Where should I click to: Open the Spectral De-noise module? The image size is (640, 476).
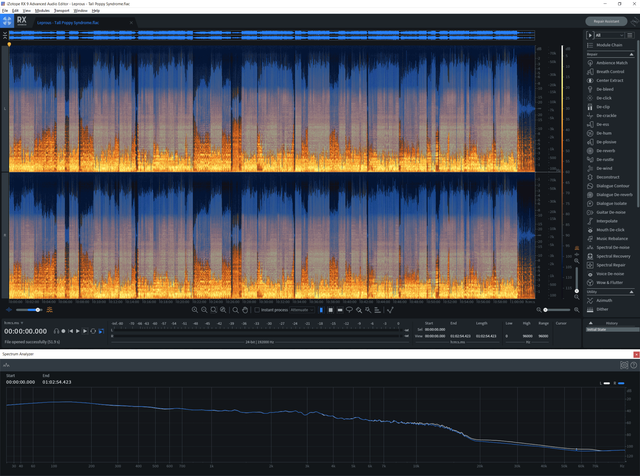point(609,247)
